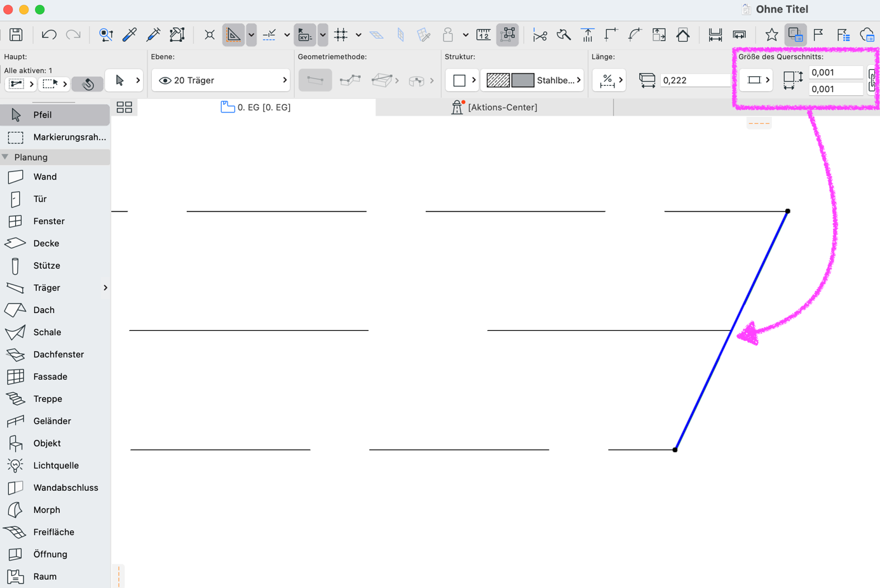Click the house-shaped toolbar icon
The height and width of the screenshot is (588, 880).
683,35
